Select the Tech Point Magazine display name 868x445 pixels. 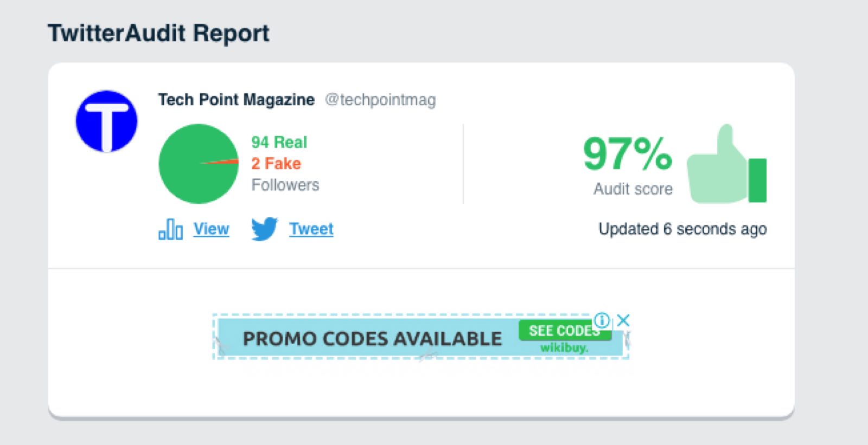click(x=235, y=100)
